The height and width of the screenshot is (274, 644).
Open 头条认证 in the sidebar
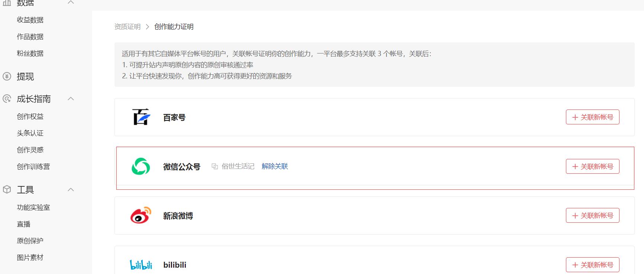tap(30, 133)
